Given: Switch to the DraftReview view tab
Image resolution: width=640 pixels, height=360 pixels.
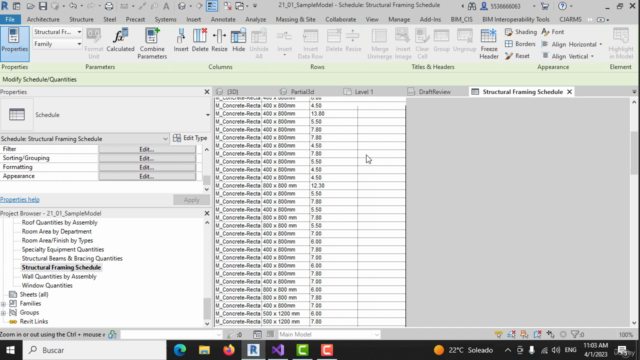Looking at the screenshot, I should [x=434, y=92].
